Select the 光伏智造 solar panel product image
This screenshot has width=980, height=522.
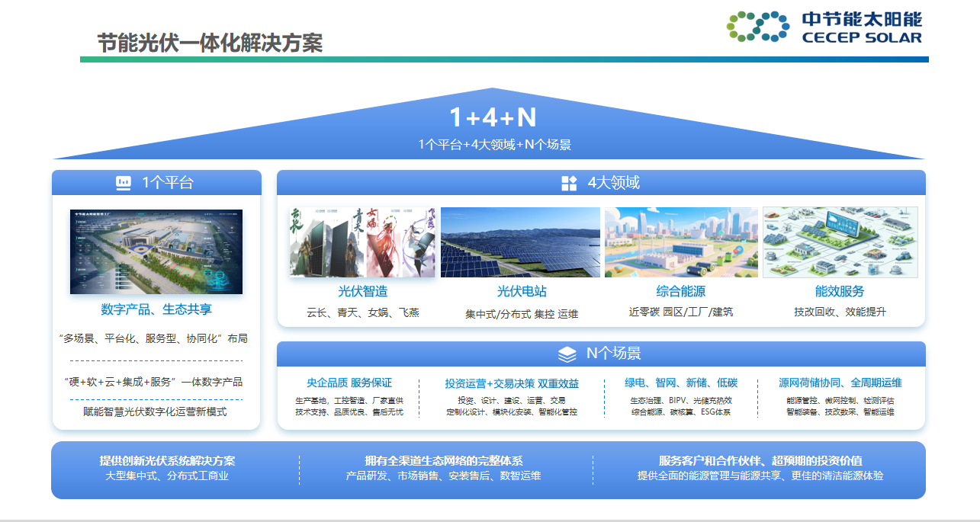[362, 242]
